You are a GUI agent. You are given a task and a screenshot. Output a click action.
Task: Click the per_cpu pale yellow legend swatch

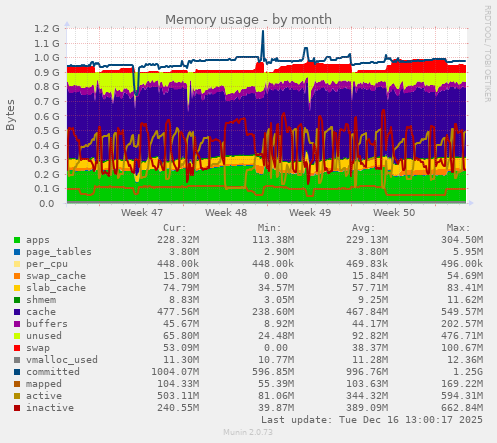point(17,264)
